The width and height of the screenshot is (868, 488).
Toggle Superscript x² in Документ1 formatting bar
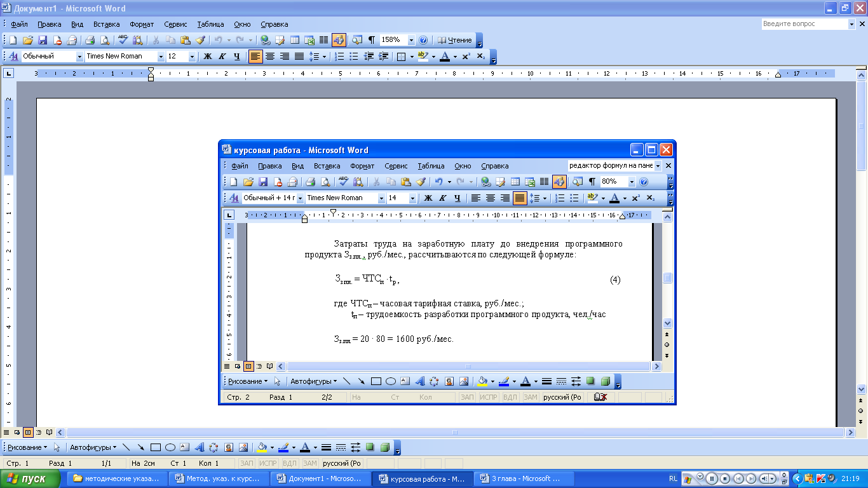click(466, 57)
